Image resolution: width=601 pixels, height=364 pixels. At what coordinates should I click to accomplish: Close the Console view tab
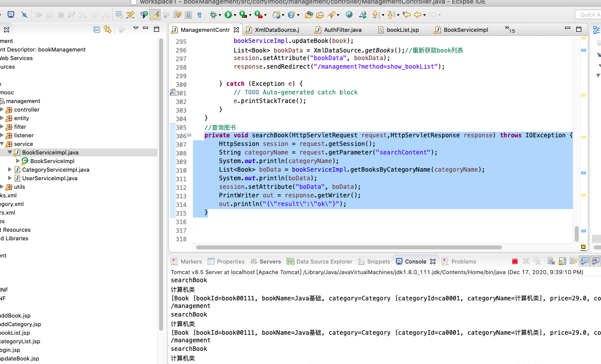[x=433, y=262]
